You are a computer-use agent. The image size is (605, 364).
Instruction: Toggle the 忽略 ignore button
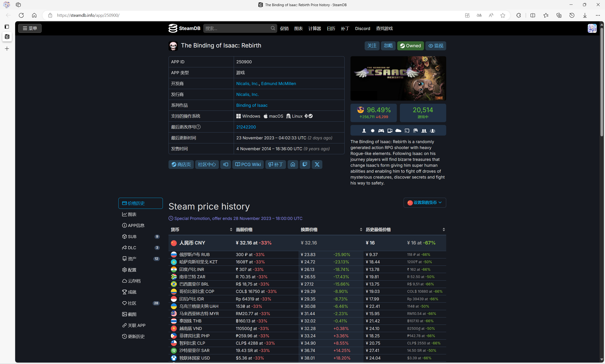pos(388,46)
